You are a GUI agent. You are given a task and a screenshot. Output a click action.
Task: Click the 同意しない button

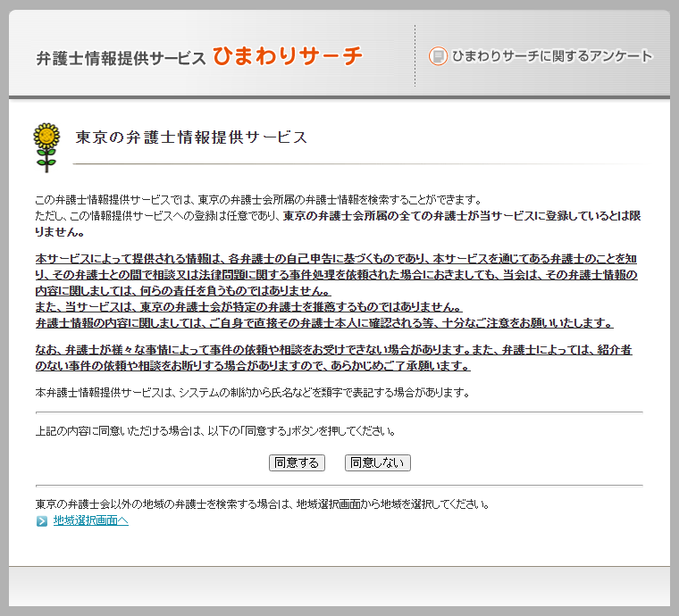click(x=378, y=462)
